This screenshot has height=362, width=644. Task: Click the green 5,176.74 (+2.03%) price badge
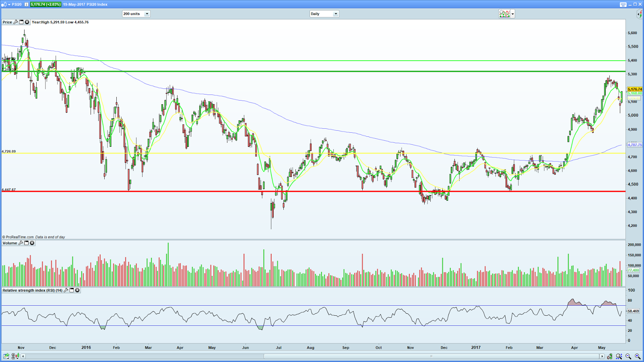pos(45,4)
